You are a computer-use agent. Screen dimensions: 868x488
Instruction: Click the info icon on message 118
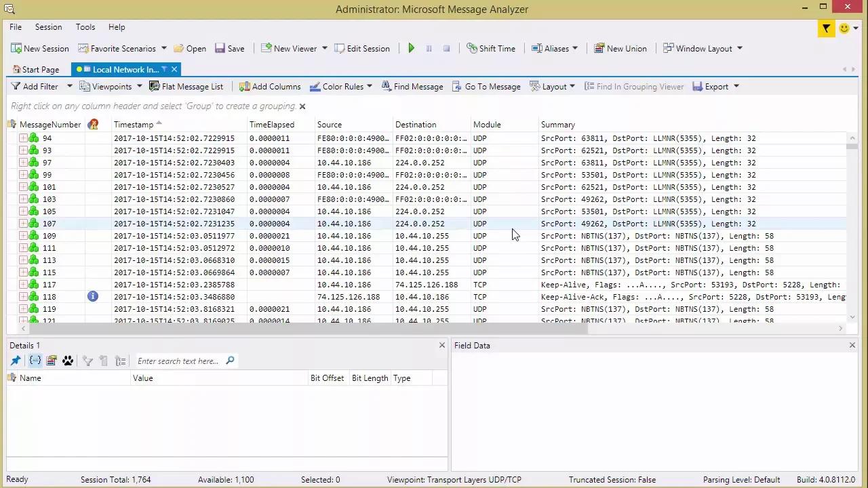pos(93,296)
